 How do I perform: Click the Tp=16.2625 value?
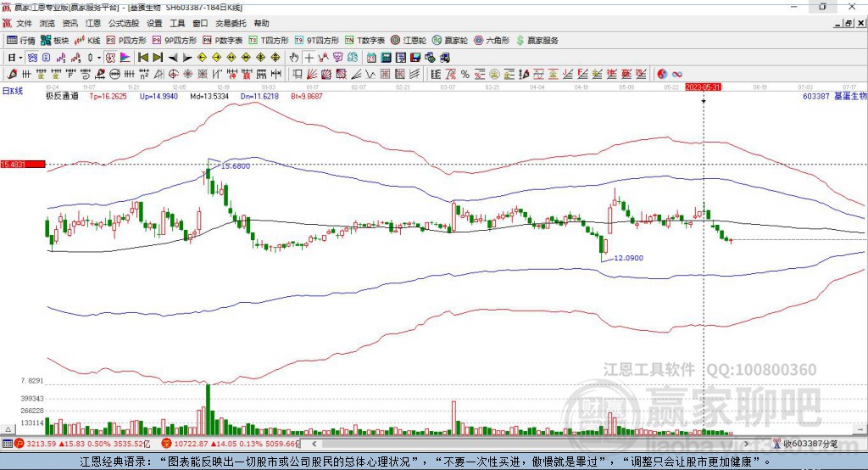pos(108,96)
